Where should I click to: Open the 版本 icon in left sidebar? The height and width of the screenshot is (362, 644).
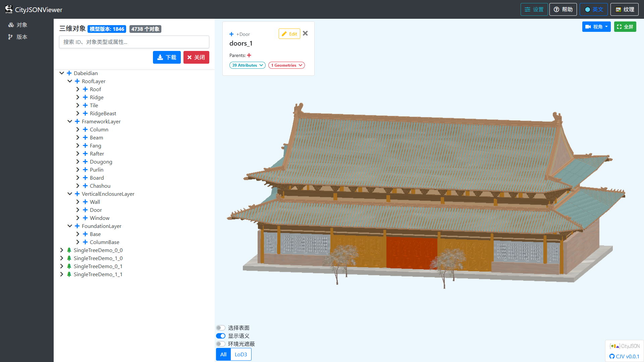(x=10, y=37)
